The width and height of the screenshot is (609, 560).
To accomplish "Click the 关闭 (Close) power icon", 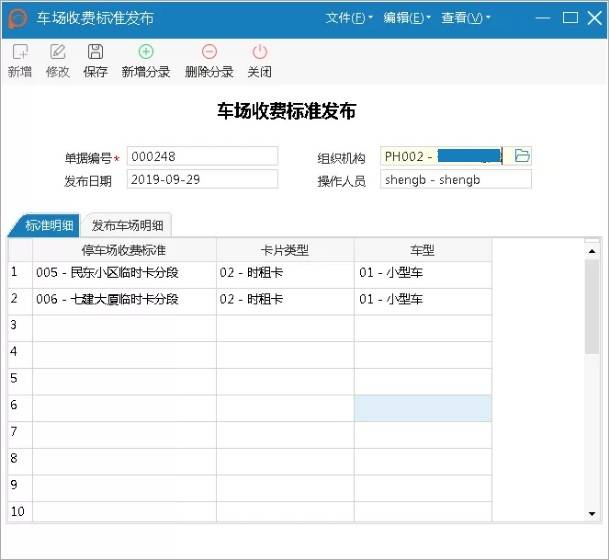I will pos(260,52).
